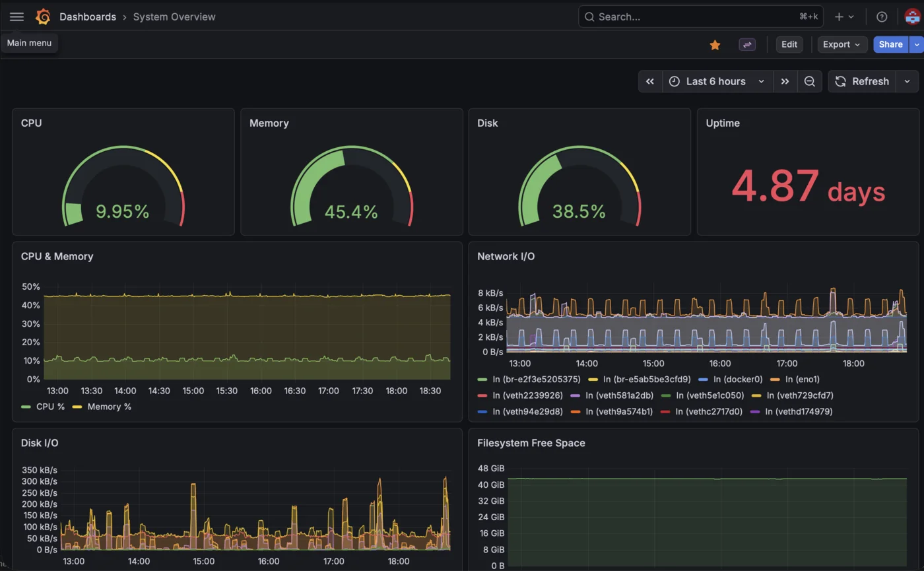Image resolution: width=924 pixels, height=571 pixels.
Task: Click the Edit dashboard button
Action: [789, 44]
